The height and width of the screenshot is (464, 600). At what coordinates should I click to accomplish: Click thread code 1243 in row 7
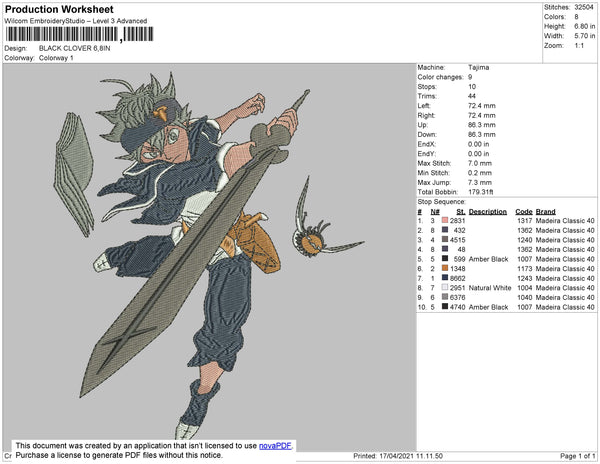(525, 278)
